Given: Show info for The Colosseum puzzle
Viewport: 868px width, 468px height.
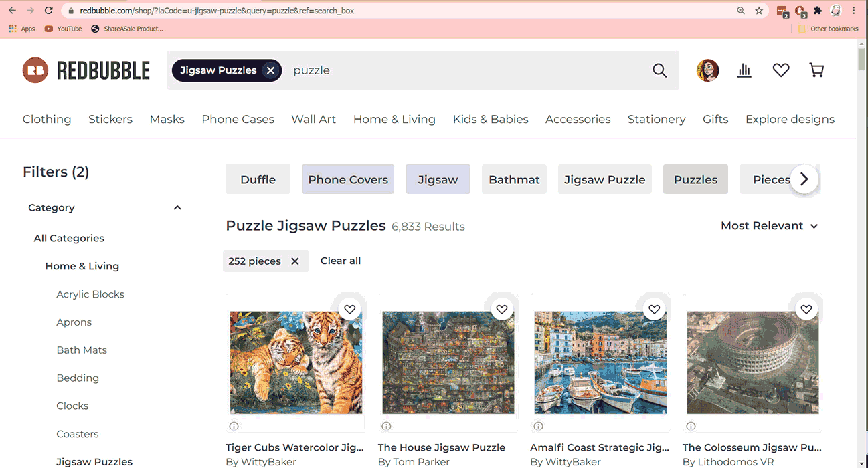Looking at the screenshot, I should click(691, 426).
